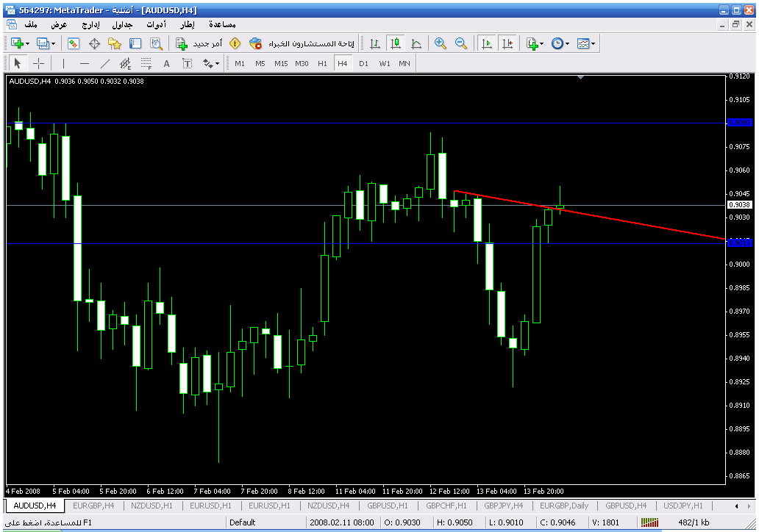
Task: Switch chart type to candlesticks
Action: 396,44
